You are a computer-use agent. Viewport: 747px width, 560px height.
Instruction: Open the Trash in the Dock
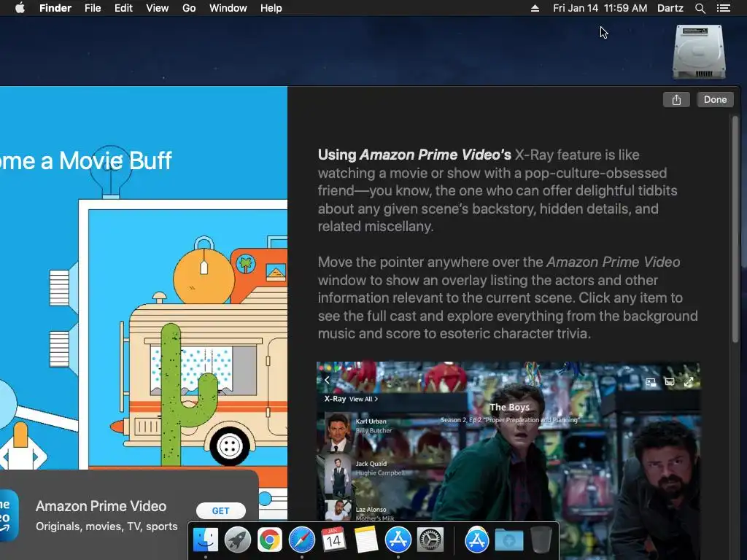541,540
